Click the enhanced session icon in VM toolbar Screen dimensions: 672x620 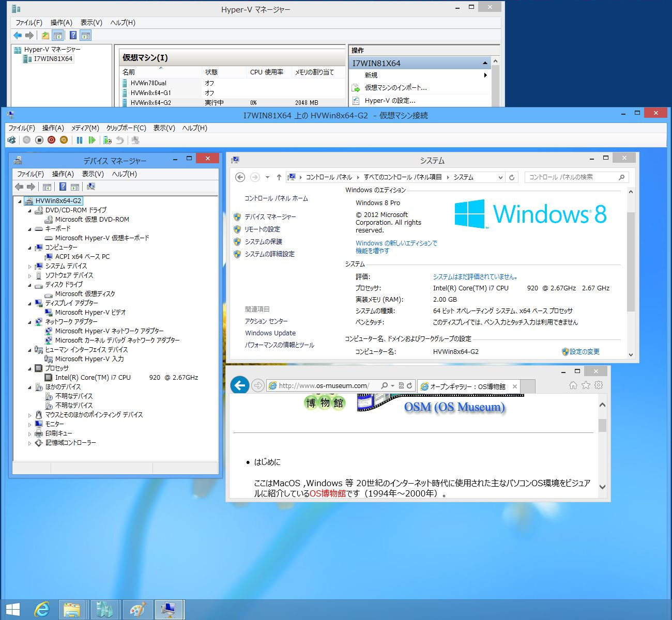pyautogui.click(x=135, y=140)
